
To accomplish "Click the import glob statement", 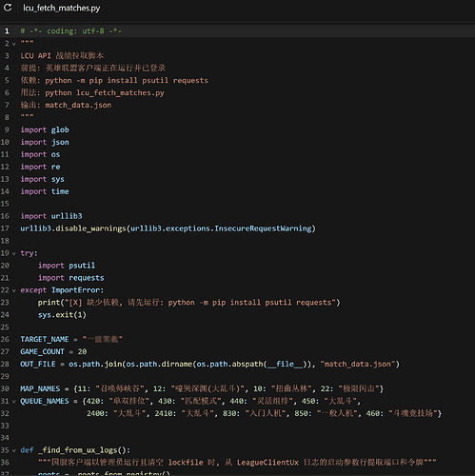I will [45, 129].
